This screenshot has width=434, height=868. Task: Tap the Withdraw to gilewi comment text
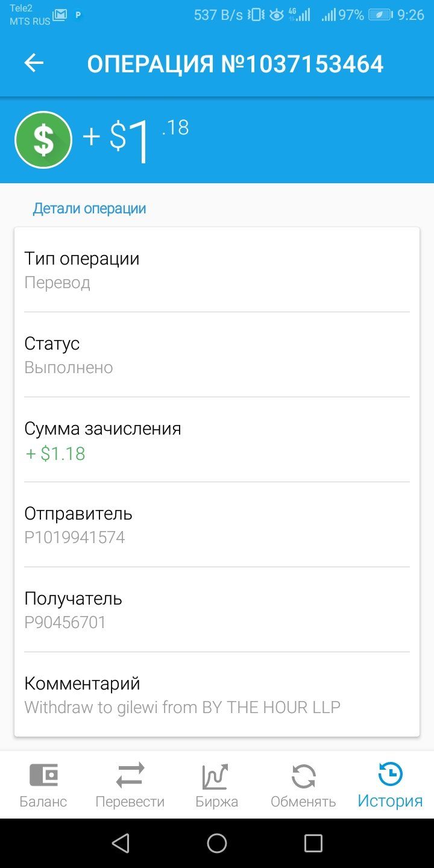coord(182,707)
